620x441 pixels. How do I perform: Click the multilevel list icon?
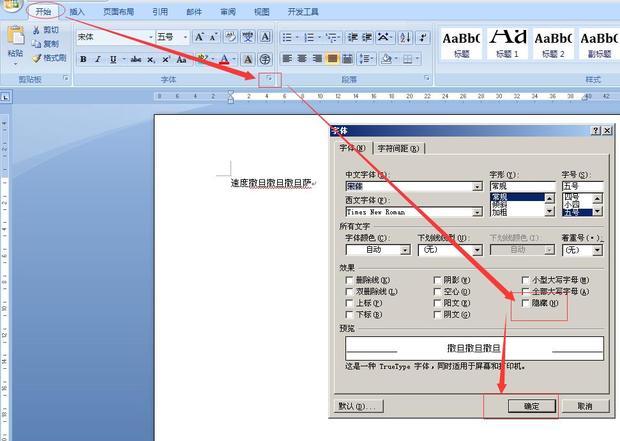pos(331,38)
